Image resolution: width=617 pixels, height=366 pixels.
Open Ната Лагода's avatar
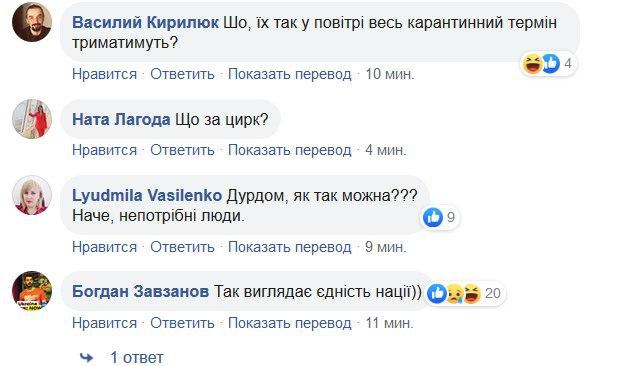point(32,119)
